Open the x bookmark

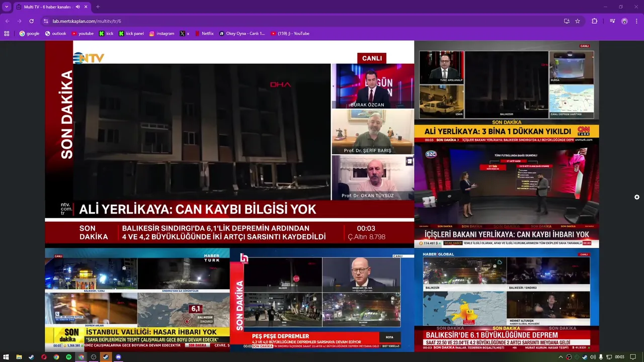tap(185, 34)
